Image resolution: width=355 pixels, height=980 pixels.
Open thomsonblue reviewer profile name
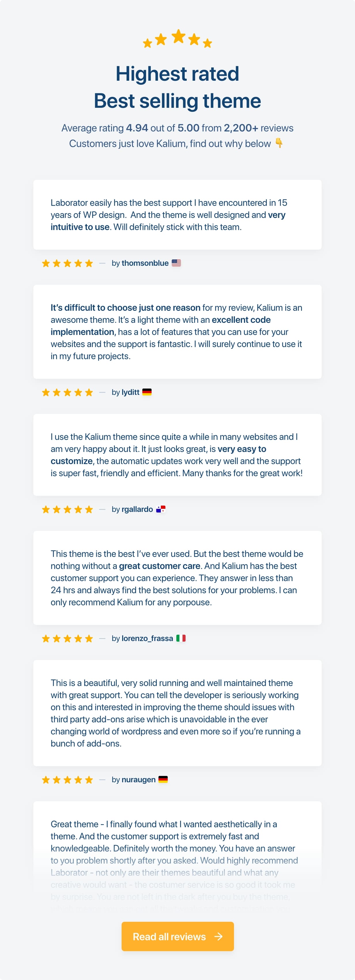point(145,263)
